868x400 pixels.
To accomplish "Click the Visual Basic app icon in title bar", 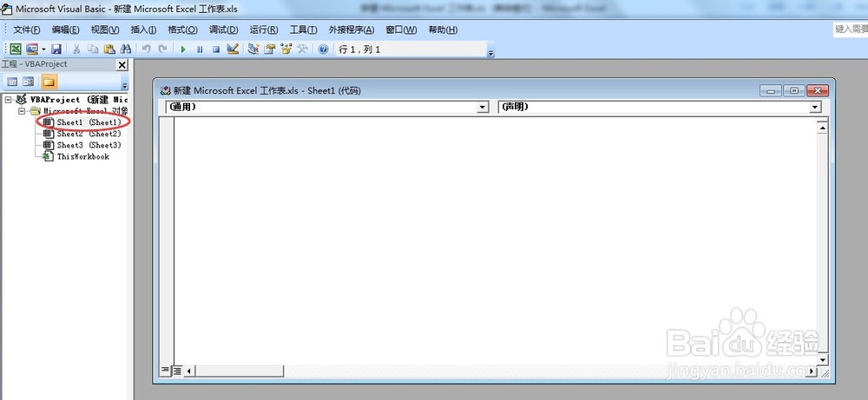I will point(7,9).
